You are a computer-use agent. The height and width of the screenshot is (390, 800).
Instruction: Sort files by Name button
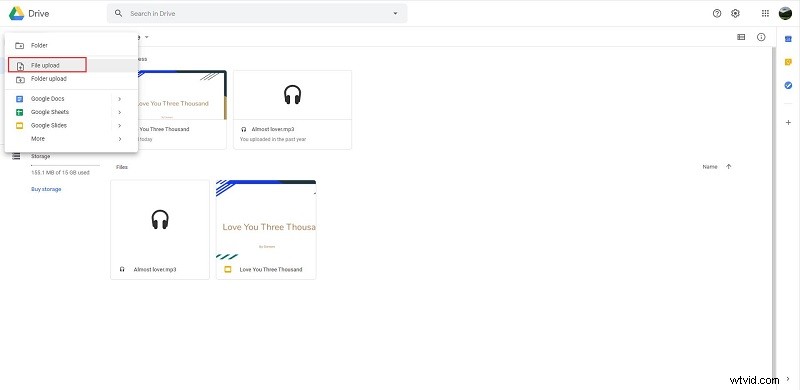pos(710,167)
